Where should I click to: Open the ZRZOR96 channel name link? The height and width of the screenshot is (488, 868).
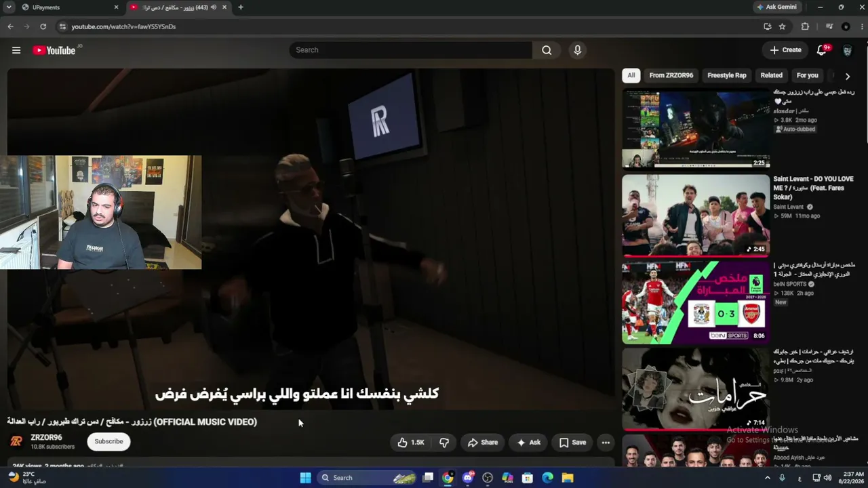point(46,437)
